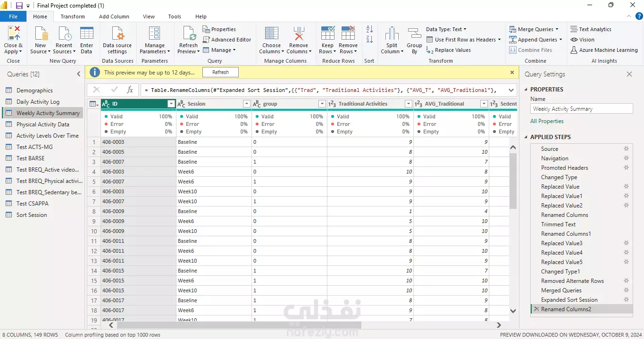Viewport: 644px width, 339px height.
Task: Open the settings gear for the Source step
Action: pos(627,149)
